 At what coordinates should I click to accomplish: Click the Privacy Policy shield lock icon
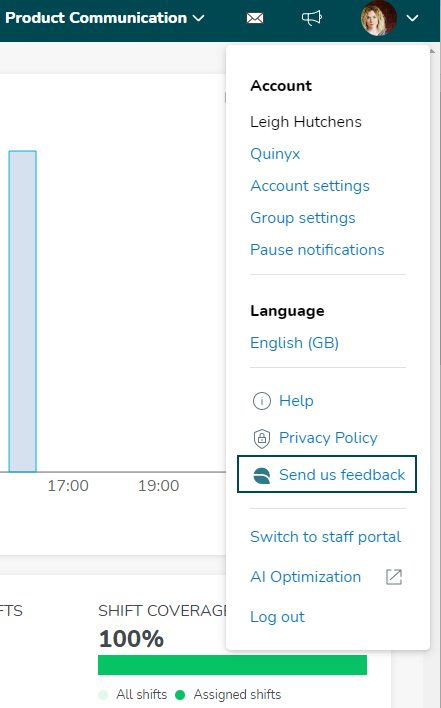262,438
